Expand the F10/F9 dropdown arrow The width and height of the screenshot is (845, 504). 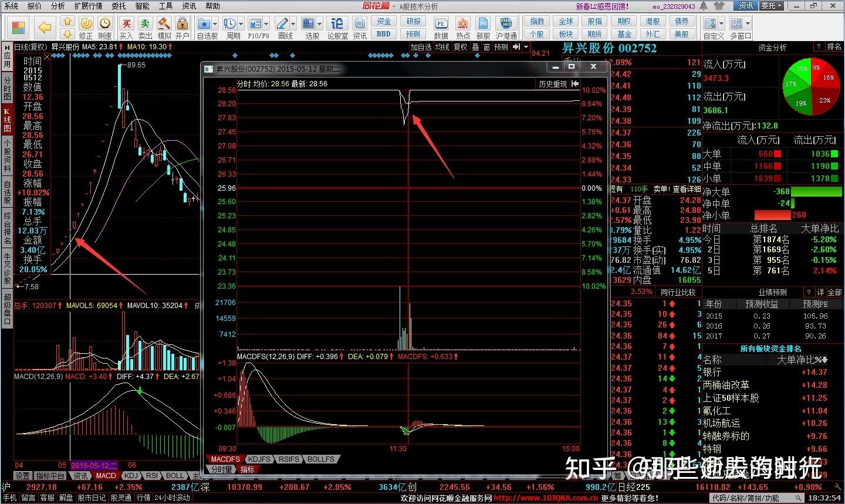click(266, 23)
